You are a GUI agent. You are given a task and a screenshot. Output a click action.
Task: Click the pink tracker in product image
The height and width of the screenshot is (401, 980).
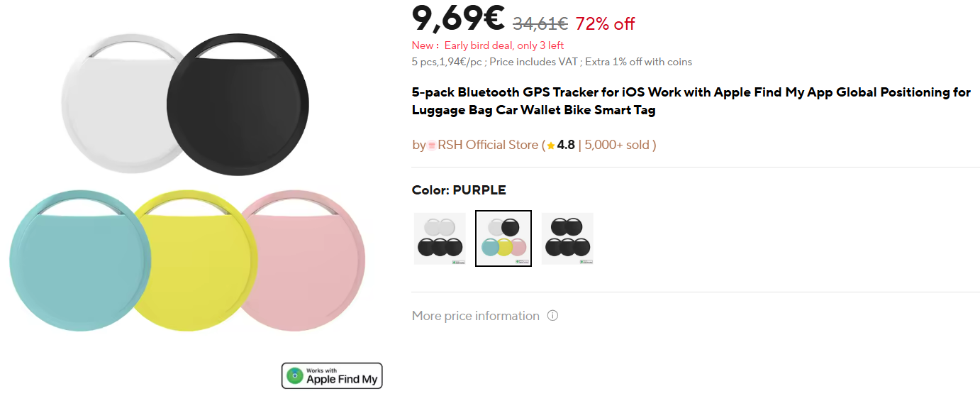click(306, 261)
